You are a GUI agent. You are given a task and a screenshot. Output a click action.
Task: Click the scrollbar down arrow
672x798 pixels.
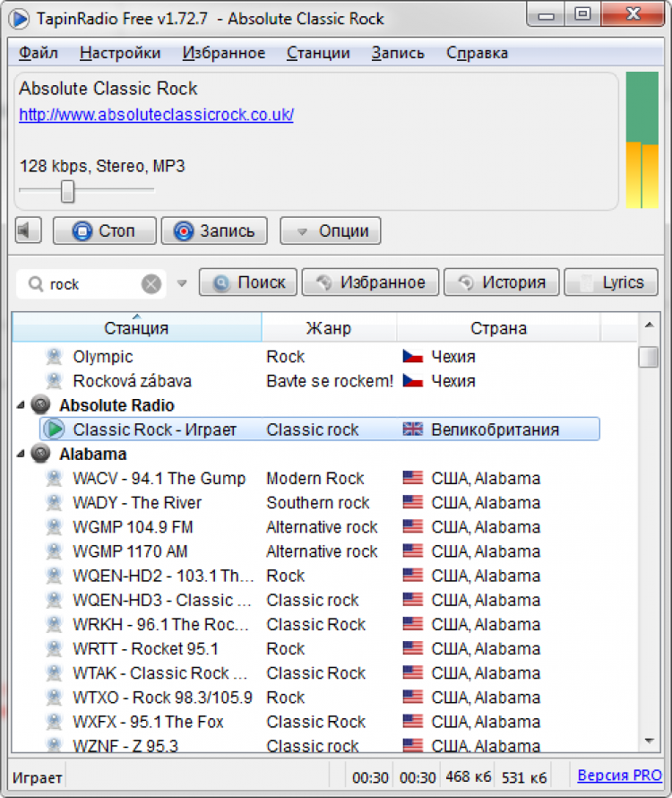[649, 741]
